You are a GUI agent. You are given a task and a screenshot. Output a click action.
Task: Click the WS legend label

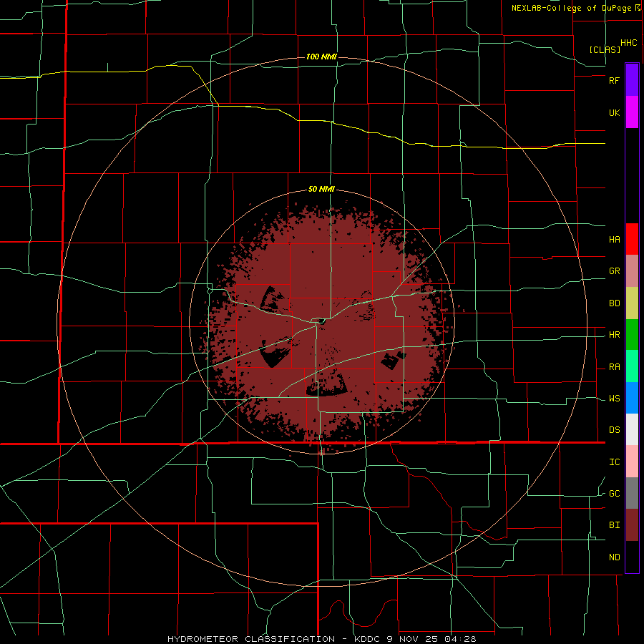[614, 399]
